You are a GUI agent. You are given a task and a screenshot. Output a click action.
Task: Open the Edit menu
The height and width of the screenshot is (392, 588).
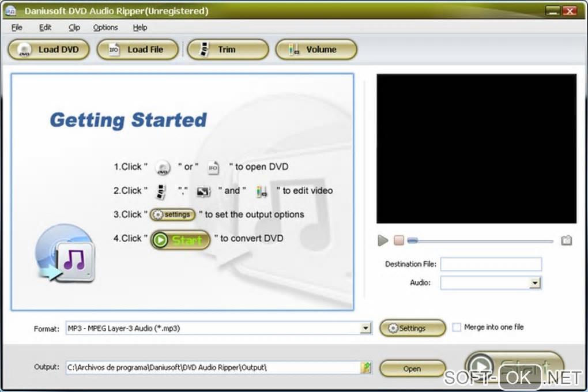pos(45,28)
